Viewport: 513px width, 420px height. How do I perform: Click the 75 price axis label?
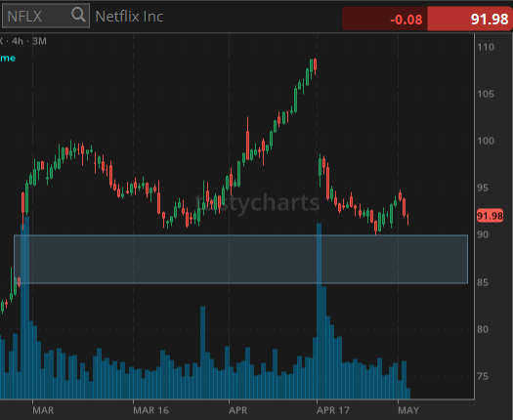point(483,376)
